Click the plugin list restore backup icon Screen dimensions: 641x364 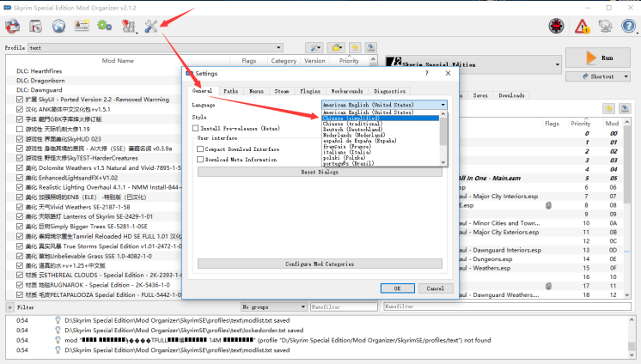(x=609, y=108)
